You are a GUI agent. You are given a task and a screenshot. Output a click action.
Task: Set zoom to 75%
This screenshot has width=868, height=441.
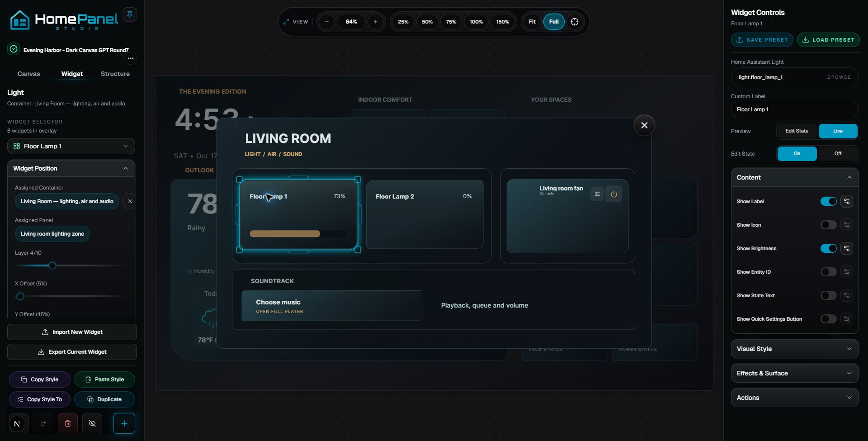click(451, 22)
